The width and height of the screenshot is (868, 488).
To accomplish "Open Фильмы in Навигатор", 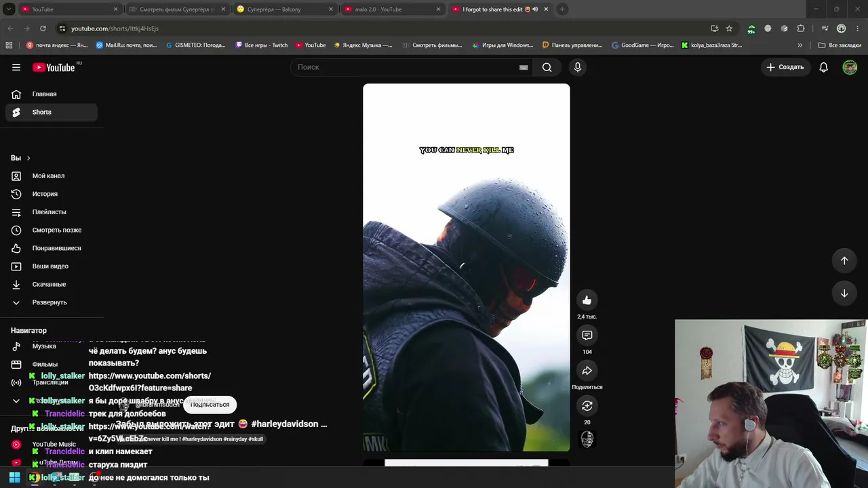I will [52, 365].
